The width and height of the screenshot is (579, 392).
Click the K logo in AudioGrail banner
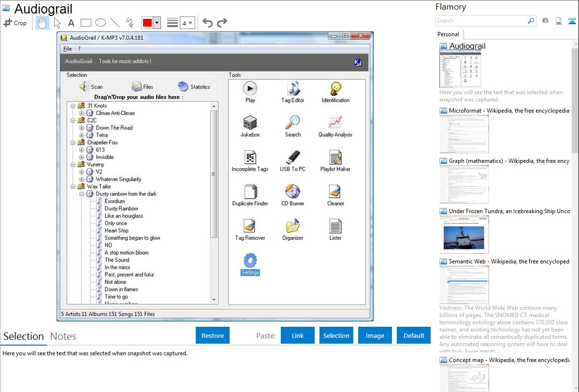pyautogui.click(x=358, y=62)
